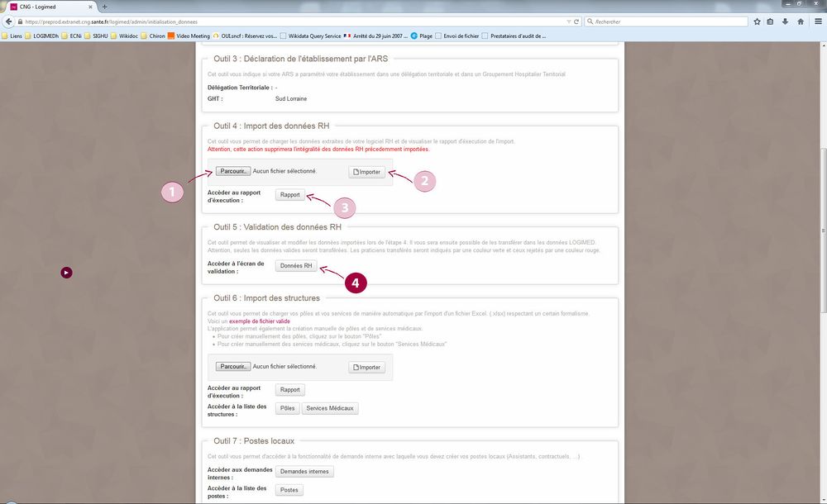Click heading "Outil 3 : Déclaration de l'établissement par l'ARS"
827x504 pixels.
(301, 59)
